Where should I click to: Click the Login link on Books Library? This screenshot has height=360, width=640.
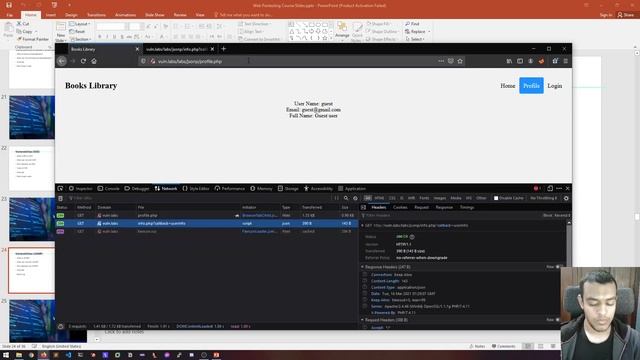pos(555,86)
